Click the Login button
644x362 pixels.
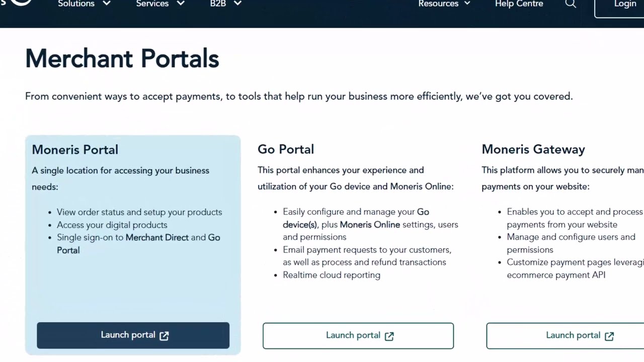pyautogui.click(x=619, y=7)
